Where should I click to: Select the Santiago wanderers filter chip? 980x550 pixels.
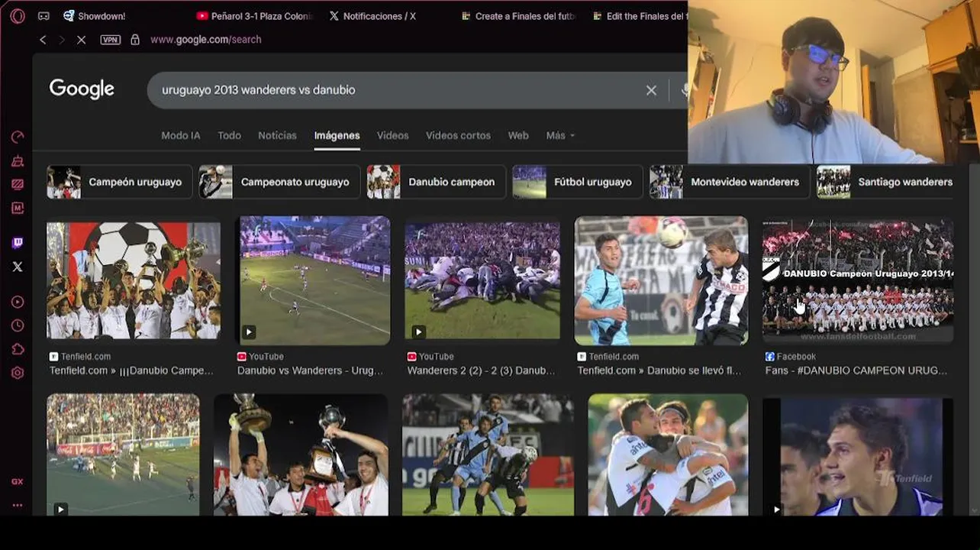tap(885, 182)
